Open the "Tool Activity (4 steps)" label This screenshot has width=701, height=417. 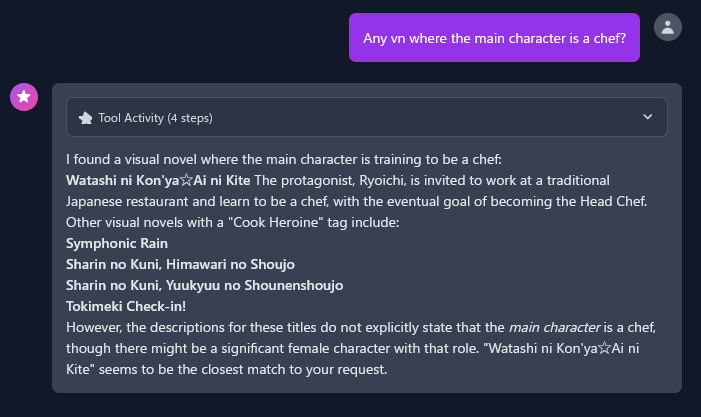click(155, 118)
